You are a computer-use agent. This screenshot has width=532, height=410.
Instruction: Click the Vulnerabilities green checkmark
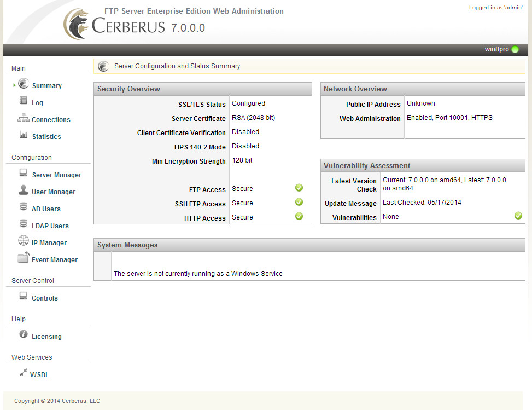[518, 216]
